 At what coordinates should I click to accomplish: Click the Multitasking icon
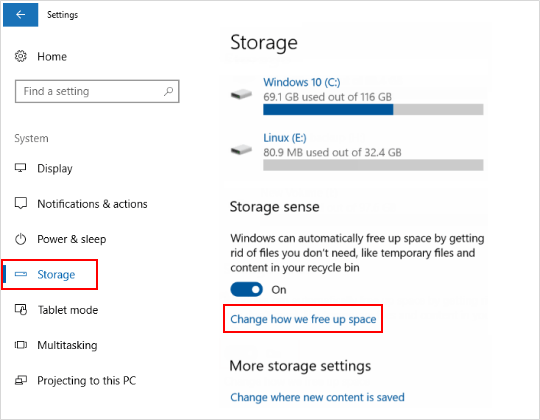coord(21,345)
